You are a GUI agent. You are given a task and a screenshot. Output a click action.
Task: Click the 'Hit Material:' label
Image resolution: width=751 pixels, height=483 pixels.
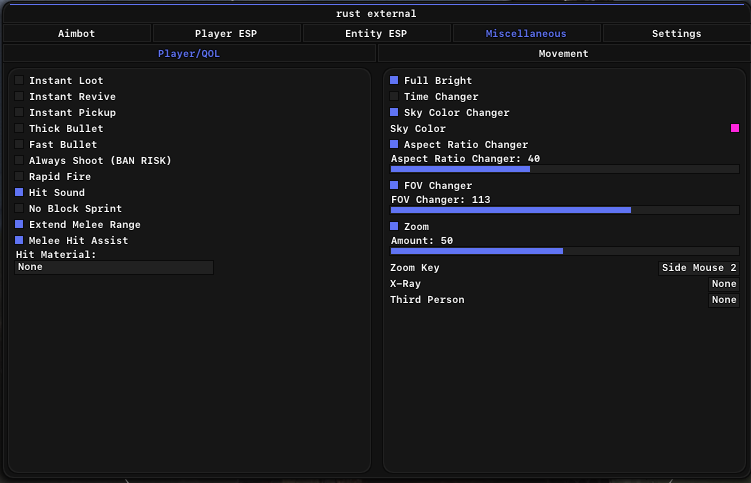[x=56, y=254]
